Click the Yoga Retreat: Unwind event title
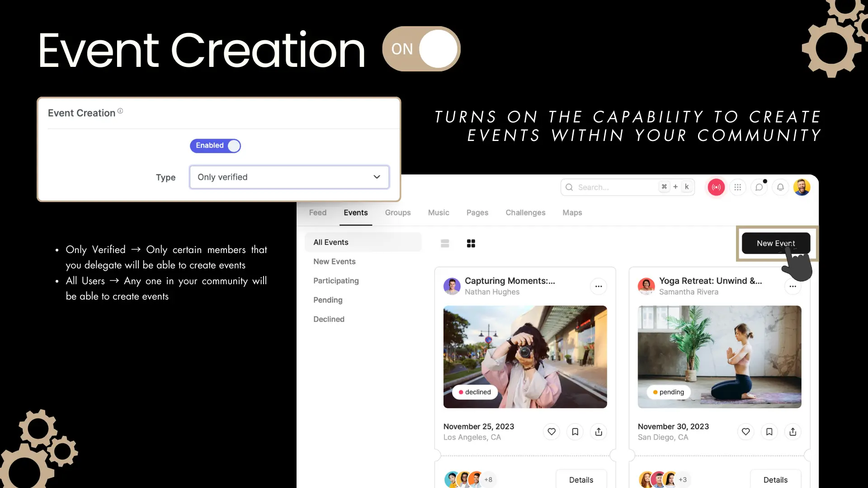Image resolution: width=868 pixels, height=488 pixels. coord(711,281)
